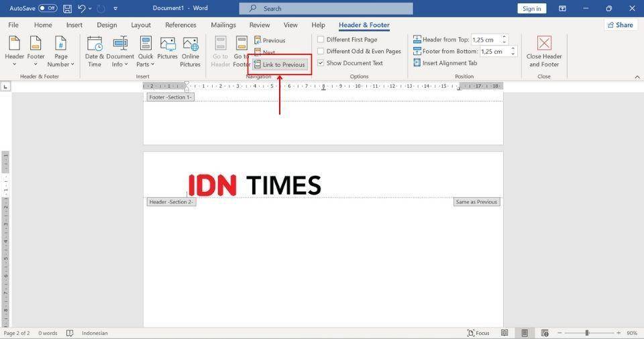Decrease Footer from Bottom value
This screenshot has width=644, height=339.
tap(513, 54)
